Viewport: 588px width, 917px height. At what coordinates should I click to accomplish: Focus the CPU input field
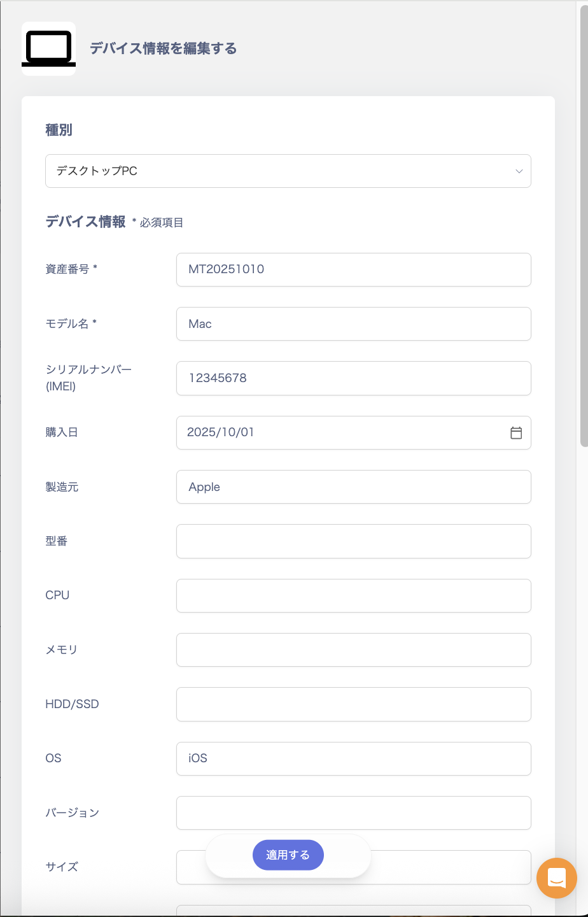point(353,595)
